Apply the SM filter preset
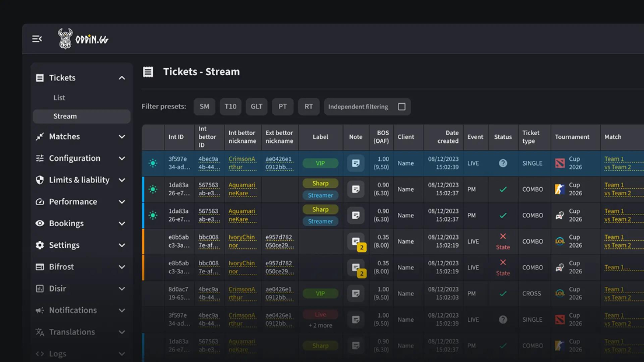The height and width of the screenshot is (362, 644). [205, 107]
